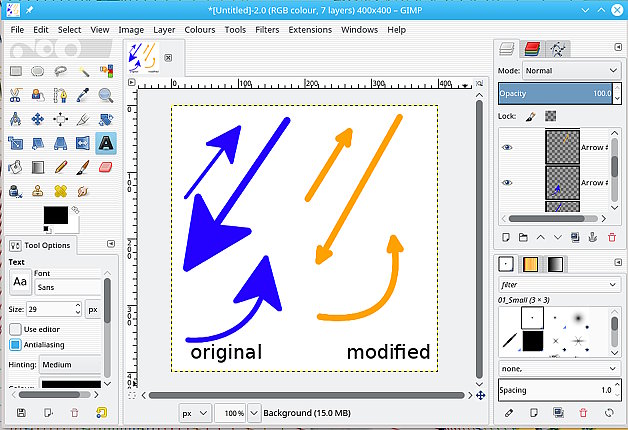Toggle zoom image when window resizes
Image resolution: width=628 pixels, height=430 pixels.
(x=479, y=83)
